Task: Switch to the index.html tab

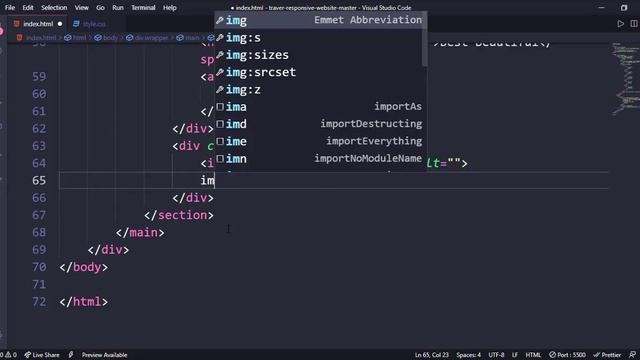Action: point(38,24)
